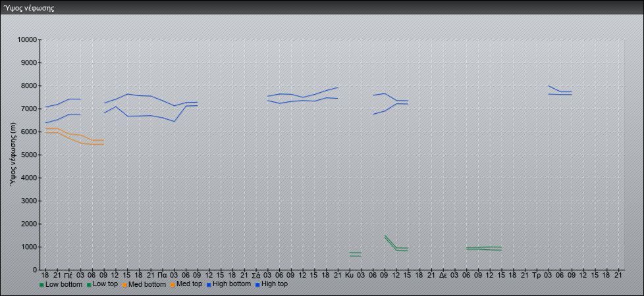Click the Τρ day label on x-axis
This screenshot has height=296, width=644.
[536, 274]
